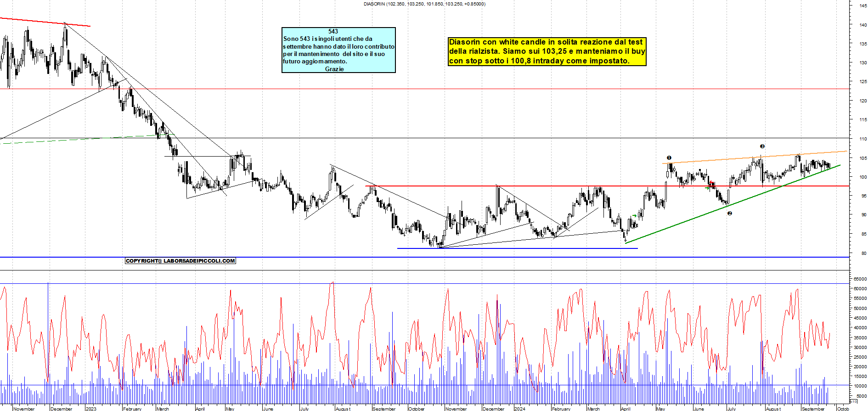Select the long red horizontal resistance line
The height and width of the screenshot is (411, 868).
[x=607, y=186]
